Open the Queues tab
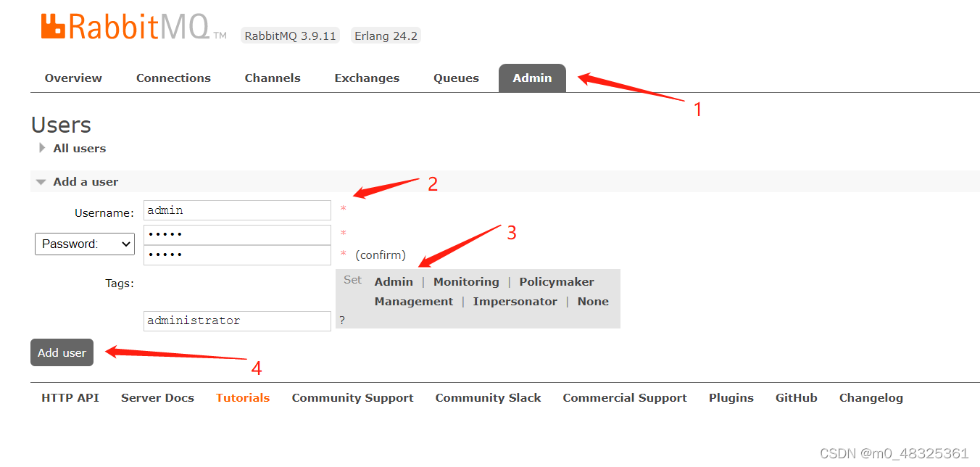 pyautogui.click(x=456, y=78)
